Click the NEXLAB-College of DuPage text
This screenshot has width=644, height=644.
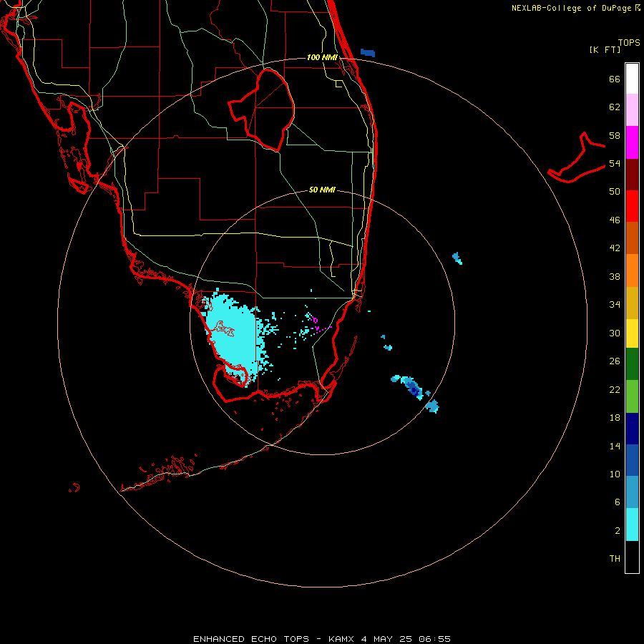pyautogui.click(x=571, y=8)
